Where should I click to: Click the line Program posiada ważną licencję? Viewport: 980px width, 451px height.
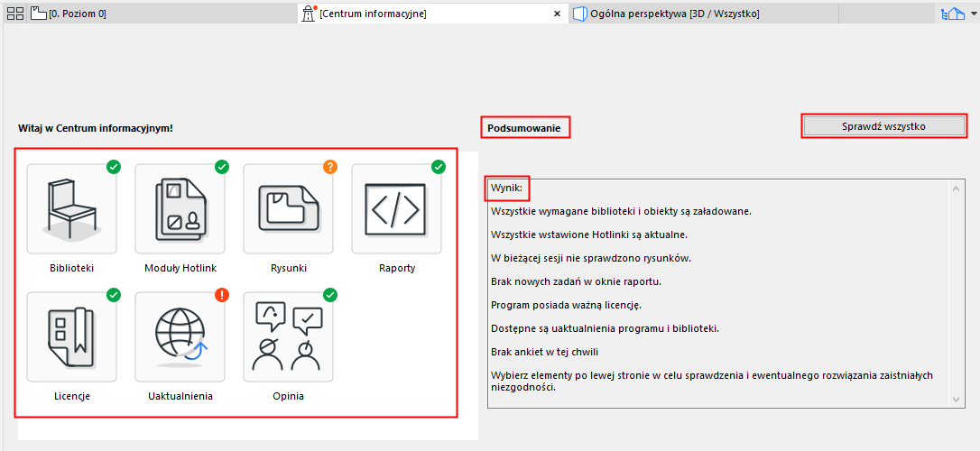click(565, 305)
